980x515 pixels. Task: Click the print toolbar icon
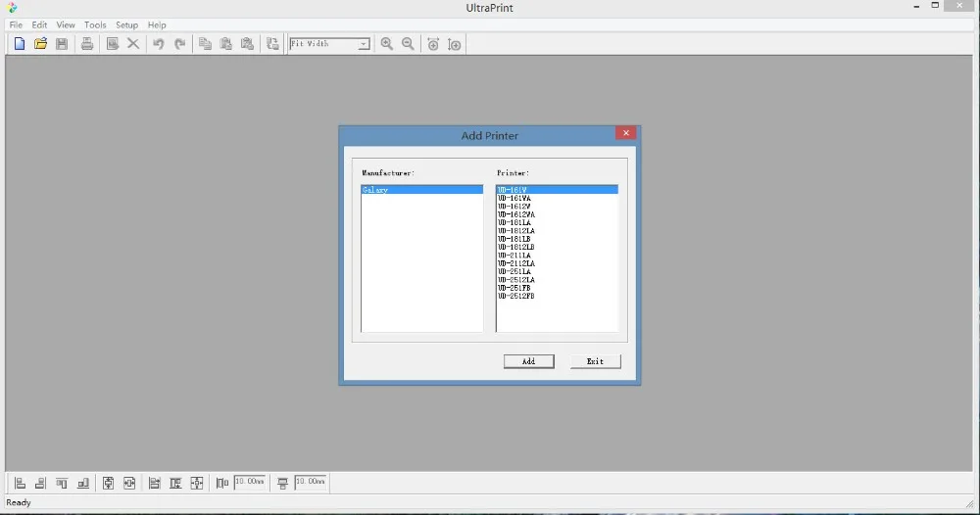pos(87,44)
